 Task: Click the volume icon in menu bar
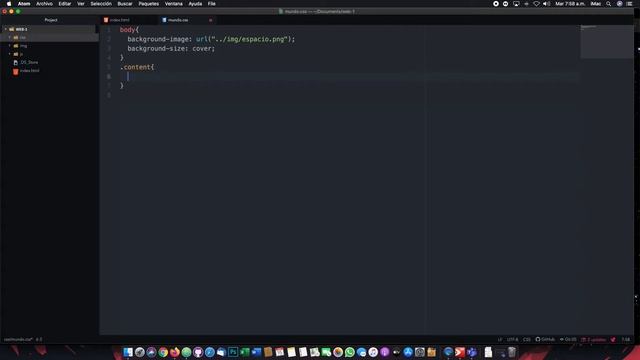coord(547,4)
